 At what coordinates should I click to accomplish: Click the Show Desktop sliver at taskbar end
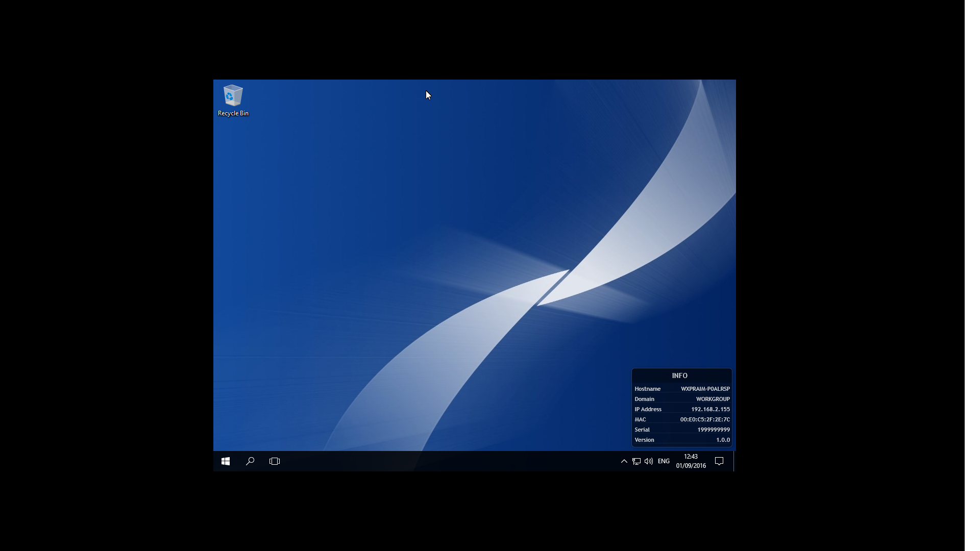coord(734,461)
